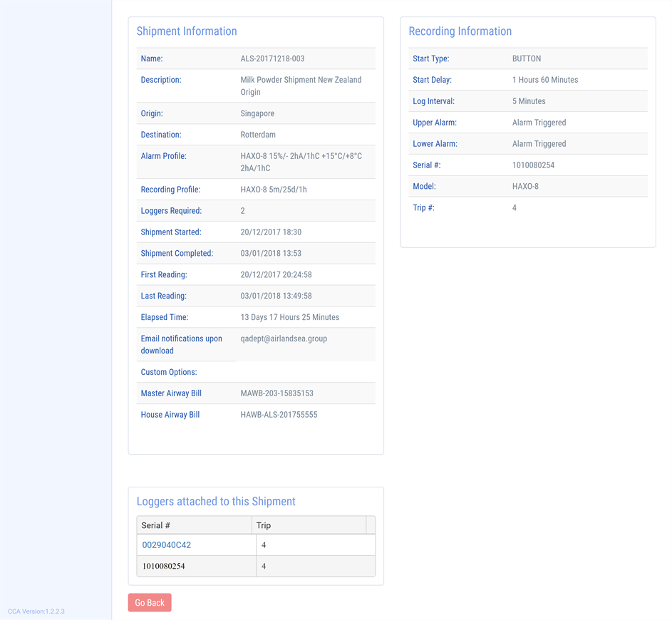672x620 pixels.
Task: Click the Loggers attached to this Shipment heading
Action: [x=215, y=502]
